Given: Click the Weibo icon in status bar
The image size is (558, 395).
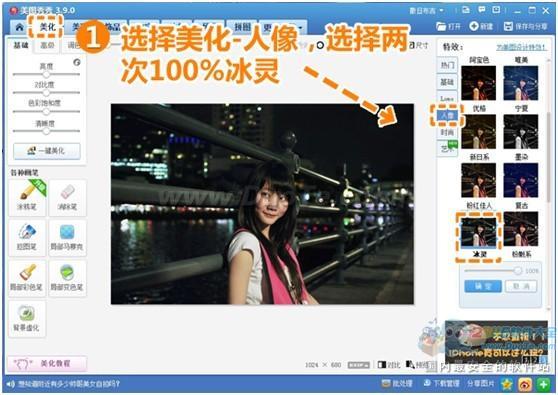Looking at the screenshot, I should tap(525, 384).
